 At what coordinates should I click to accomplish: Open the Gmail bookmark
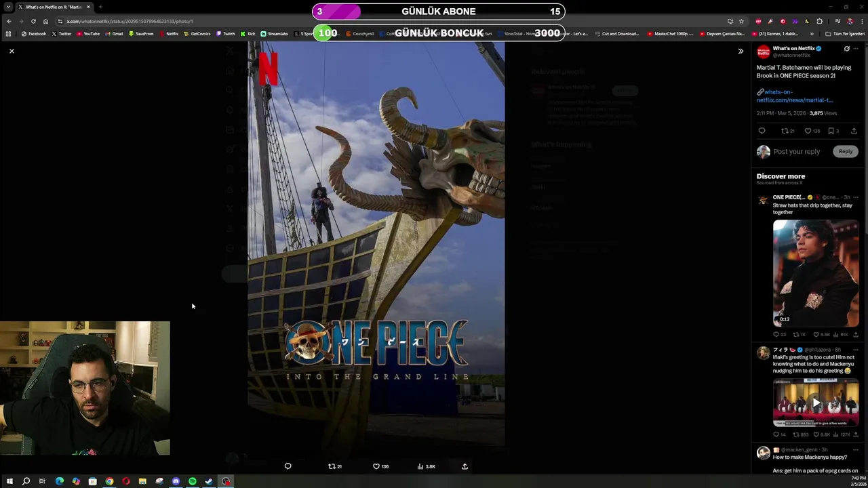coord(114,34)
